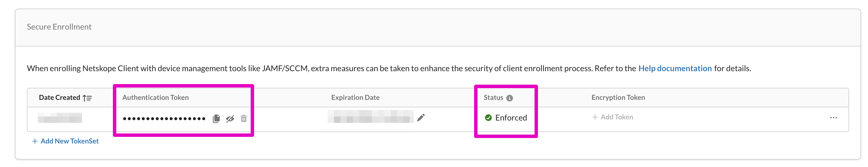Open the Help documentation link
Screen dimensions: 868x167
pos(675,68)
